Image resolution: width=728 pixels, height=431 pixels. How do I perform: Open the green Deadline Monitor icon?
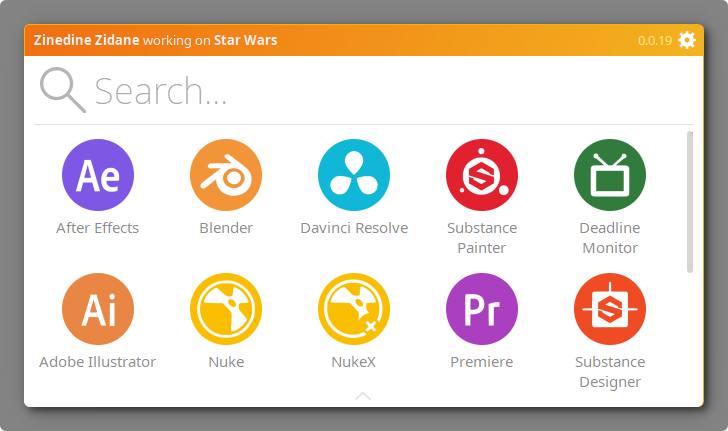[x=610, y=175]
